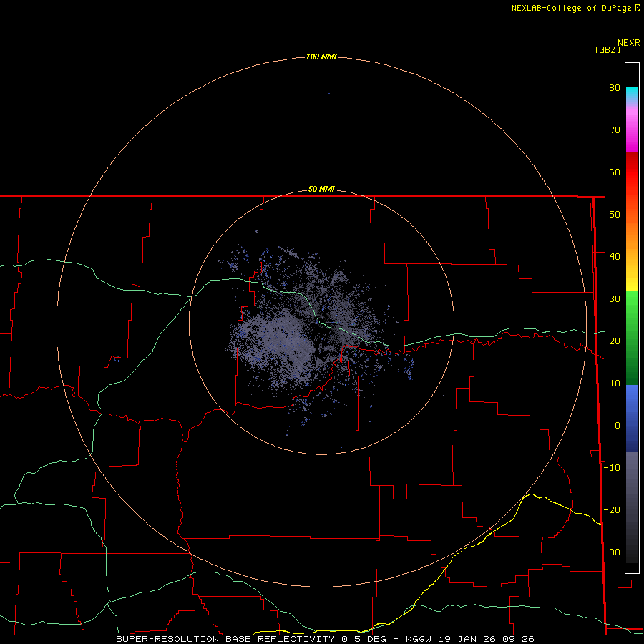
Task: Click the blue band of the color bar
Action: [x=632, y=419]
